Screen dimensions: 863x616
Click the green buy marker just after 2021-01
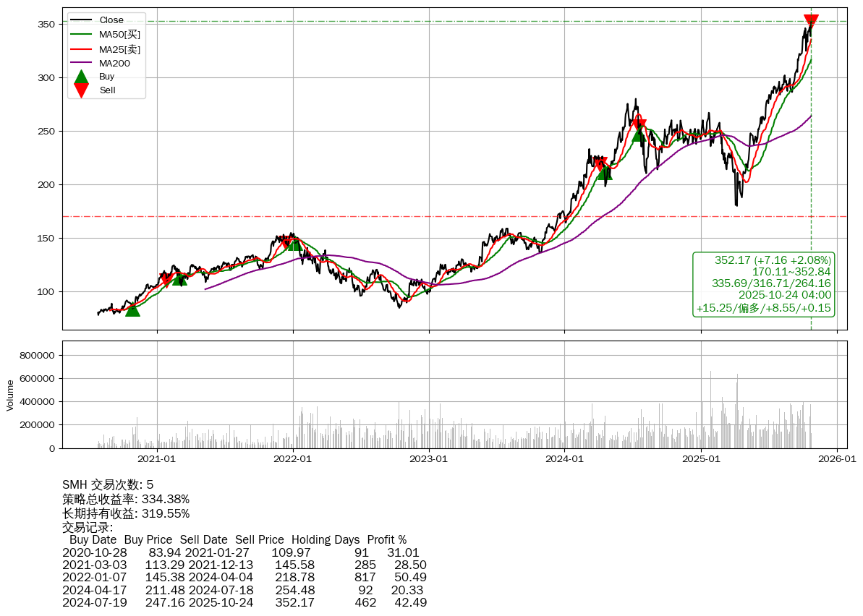179,278
